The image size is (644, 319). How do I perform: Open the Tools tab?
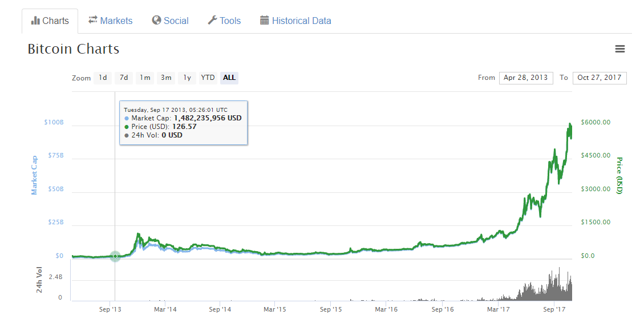click(x=224, y=21)
